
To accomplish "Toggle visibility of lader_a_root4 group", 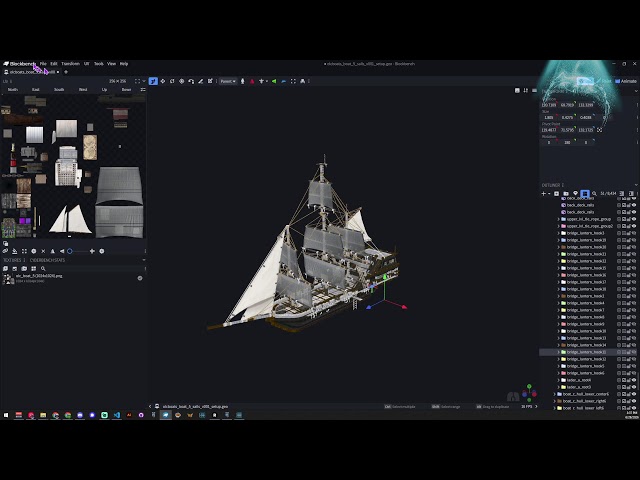I will point(634,380).
